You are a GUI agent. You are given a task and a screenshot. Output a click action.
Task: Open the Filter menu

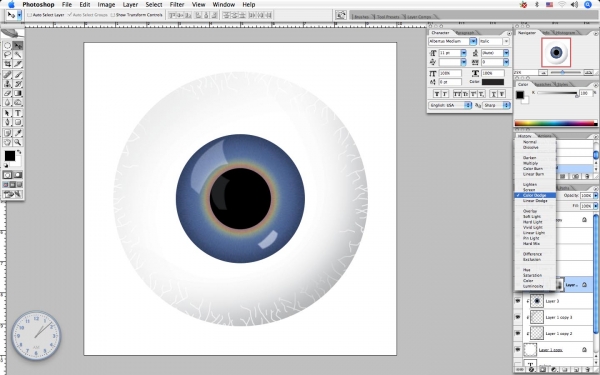click(x=177, y=5)
